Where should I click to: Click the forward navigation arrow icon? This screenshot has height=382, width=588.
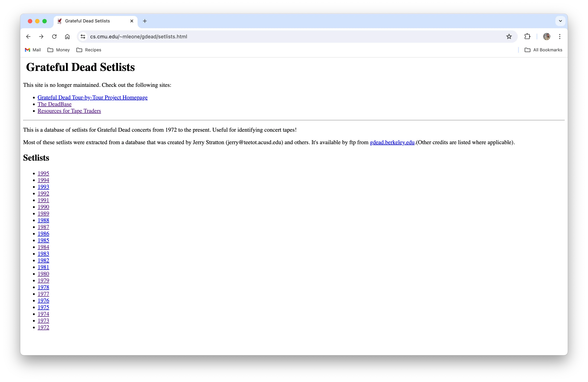point(41,36)
